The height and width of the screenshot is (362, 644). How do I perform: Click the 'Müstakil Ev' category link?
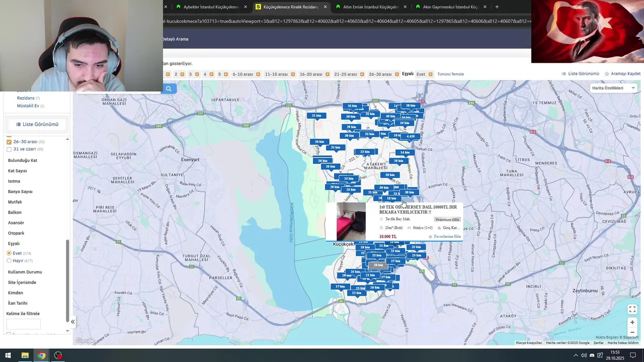coord(28,106)
